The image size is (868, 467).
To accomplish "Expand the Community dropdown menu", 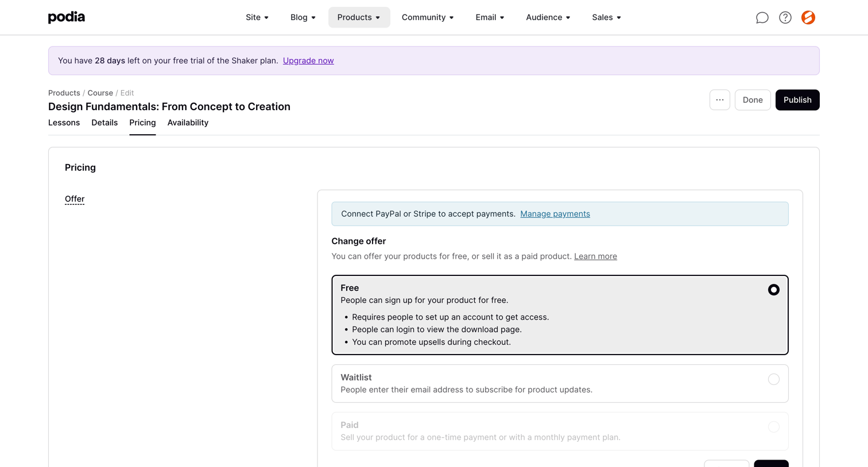I will (428, 17).
